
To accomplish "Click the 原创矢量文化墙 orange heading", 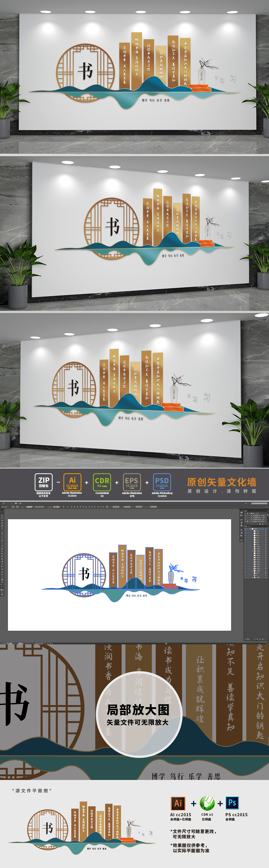I will pyautogui.click(x=221, y=482).
